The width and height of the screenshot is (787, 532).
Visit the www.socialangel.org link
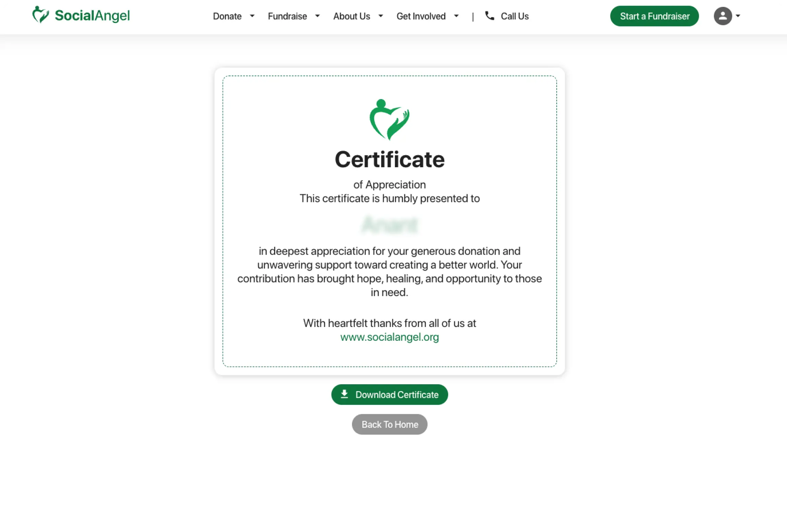click(x=389, y=337)
